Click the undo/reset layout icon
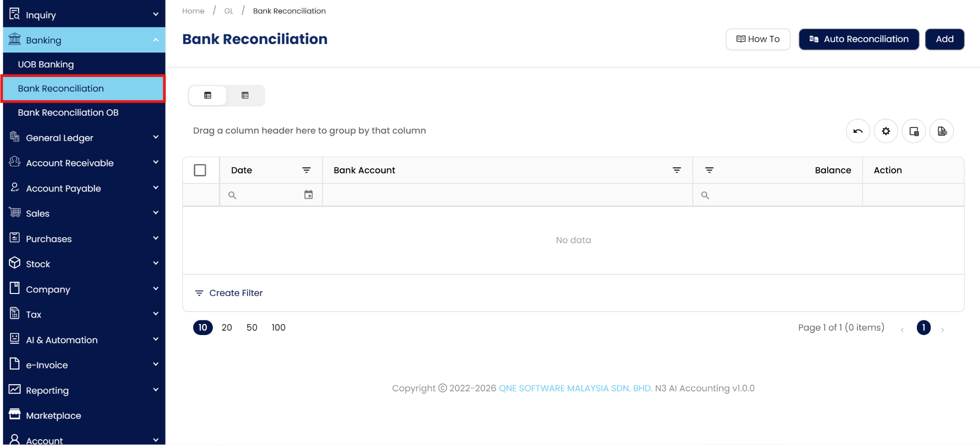 pyautogui.click(x=858, y=131)
